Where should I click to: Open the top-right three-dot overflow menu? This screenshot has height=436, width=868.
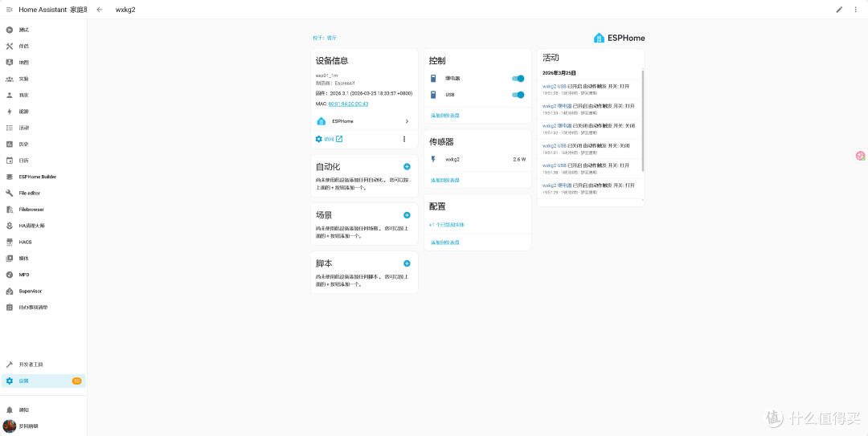[x=855, y=10]
